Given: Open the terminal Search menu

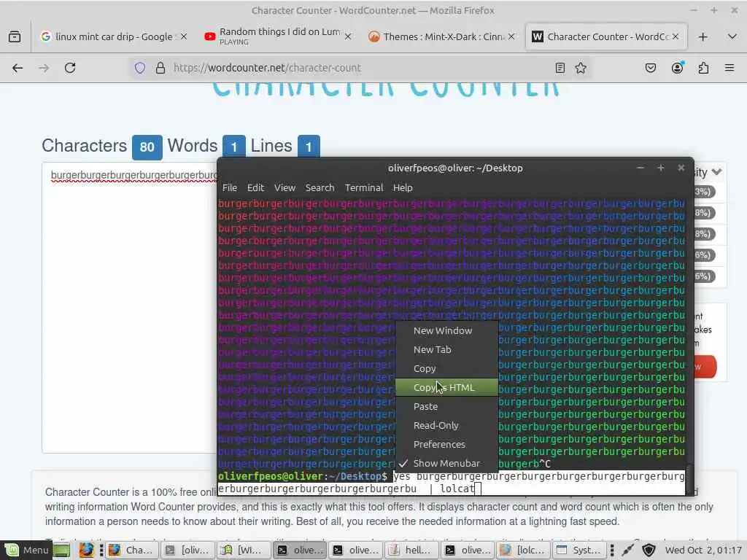Looking at the screenshot, I should coord(320,187).
